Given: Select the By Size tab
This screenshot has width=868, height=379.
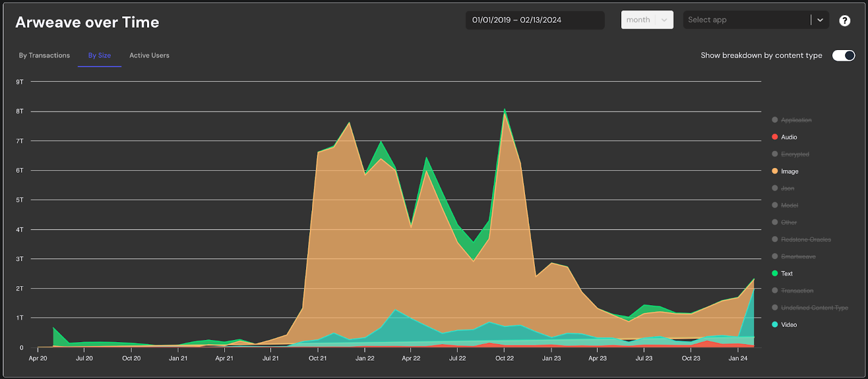Looking at the screenshot, I should coord(99,55).
